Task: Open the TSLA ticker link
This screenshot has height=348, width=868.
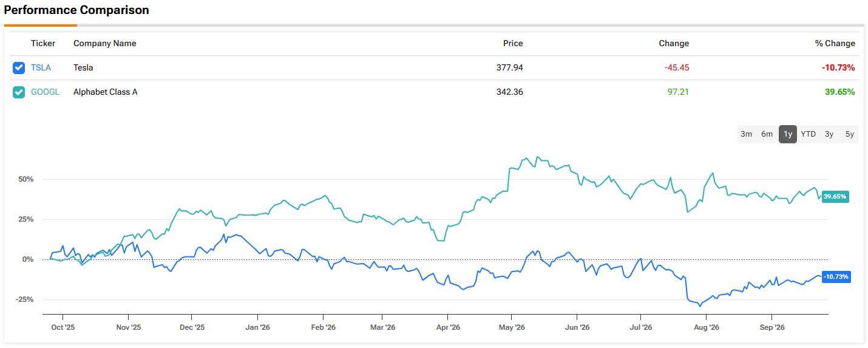Action: [x=41, y=68]
